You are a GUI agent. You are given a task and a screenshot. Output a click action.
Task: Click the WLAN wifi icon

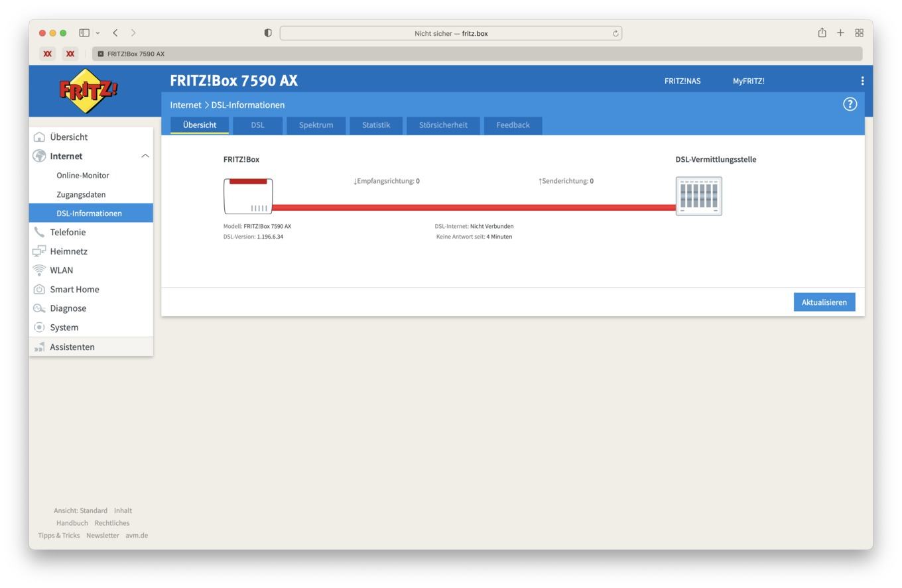pos(39,270)
